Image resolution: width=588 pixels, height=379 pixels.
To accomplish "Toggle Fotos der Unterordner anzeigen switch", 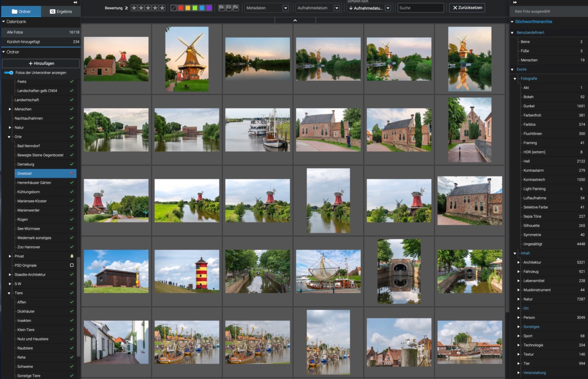I will pos(9,73).
